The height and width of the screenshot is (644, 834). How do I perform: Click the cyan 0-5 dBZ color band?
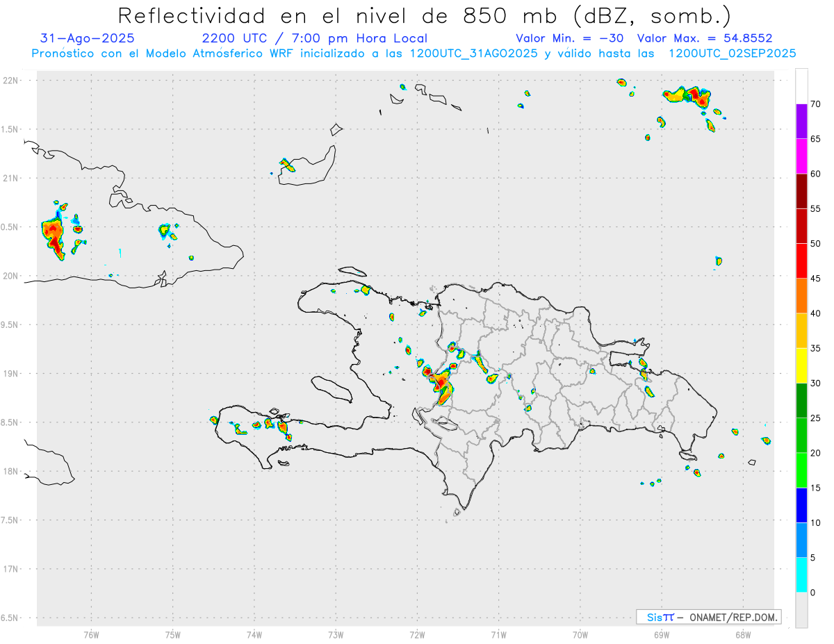[x=801, y=575]
